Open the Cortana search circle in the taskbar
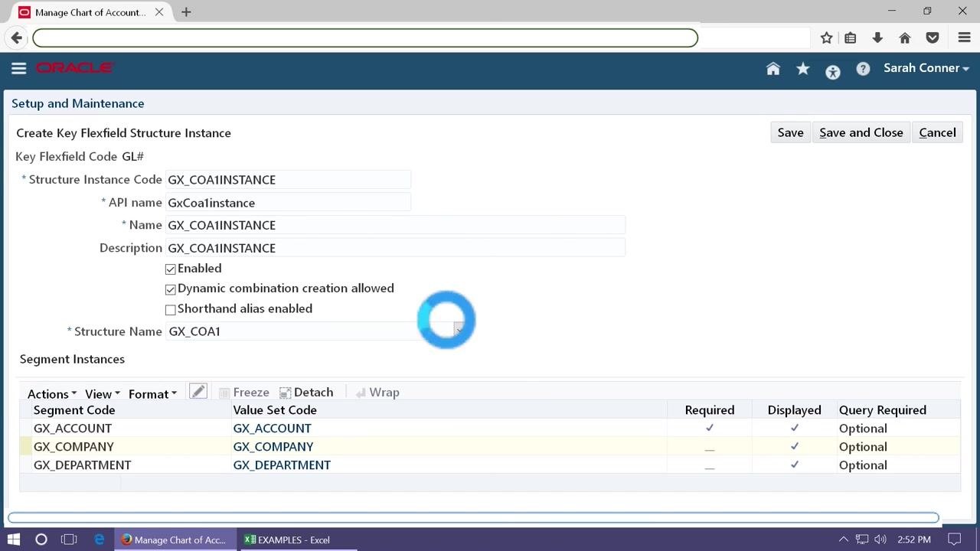 pos(41,540)
